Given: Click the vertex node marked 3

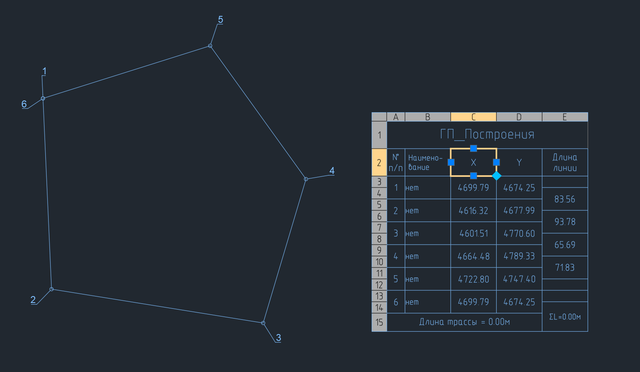Looking at the screenshot, I should 263,323.
